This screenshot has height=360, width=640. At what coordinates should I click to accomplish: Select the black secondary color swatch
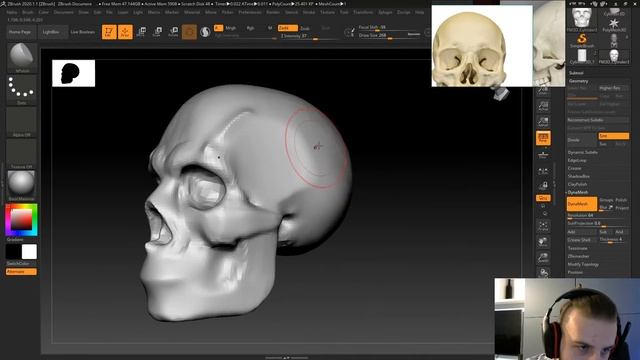click(13, 252)
